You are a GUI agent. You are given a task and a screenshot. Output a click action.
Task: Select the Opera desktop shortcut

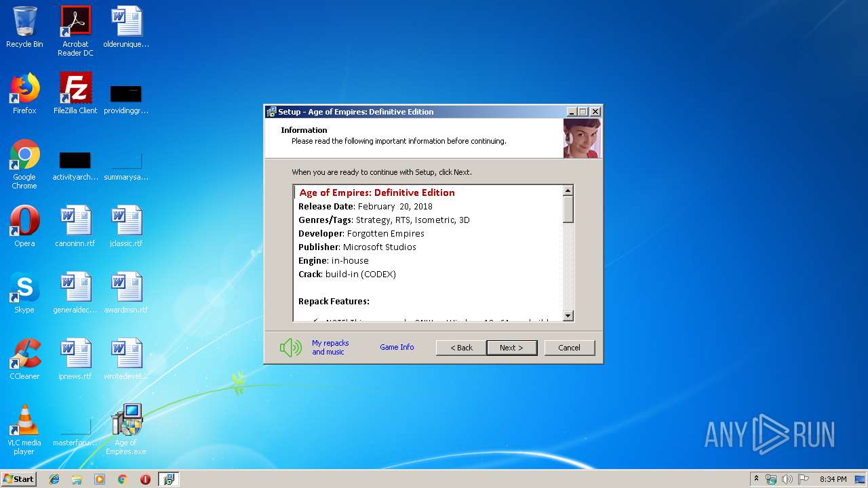click(x=24, y=226)
